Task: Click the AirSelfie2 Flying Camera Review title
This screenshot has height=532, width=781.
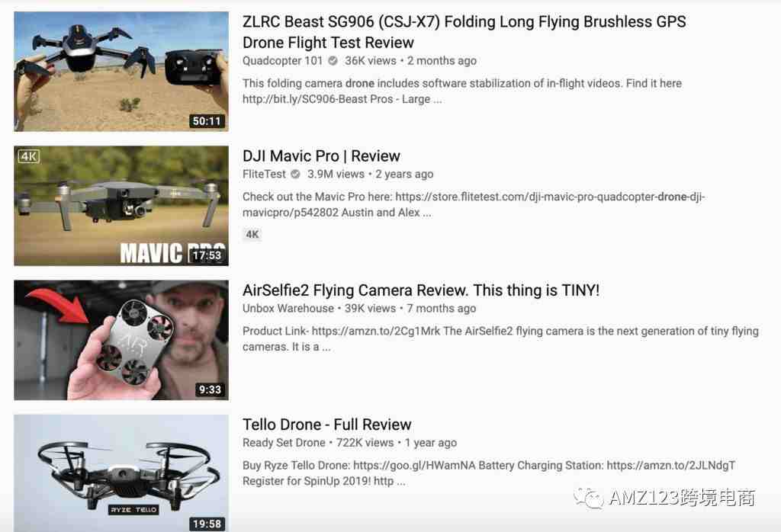Action: (x=421, y=290)
